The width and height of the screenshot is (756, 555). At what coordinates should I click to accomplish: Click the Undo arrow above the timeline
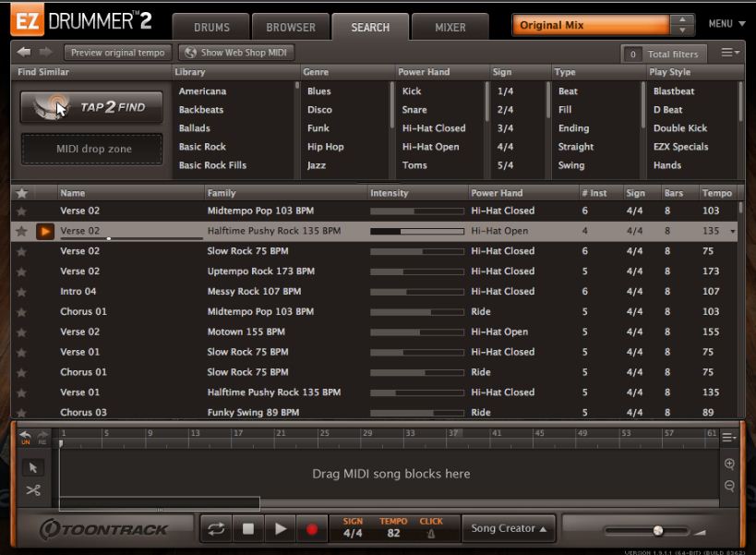(25, 434)
